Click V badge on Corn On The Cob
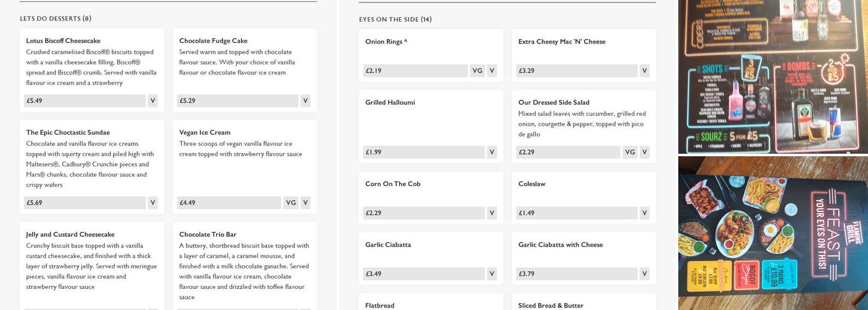This screenshot has height=310, width=868. (x=492, y=213)
